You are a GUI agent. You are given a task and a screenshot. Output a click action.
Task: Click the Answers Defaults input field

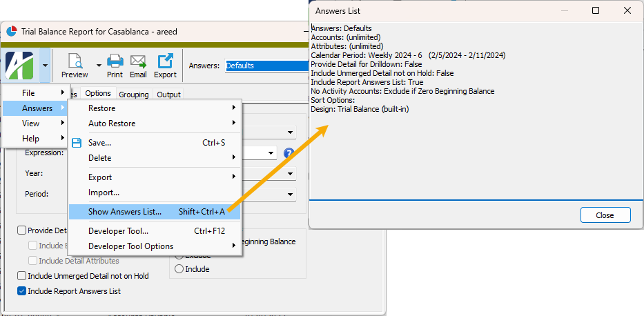click(x=266, y=66)
